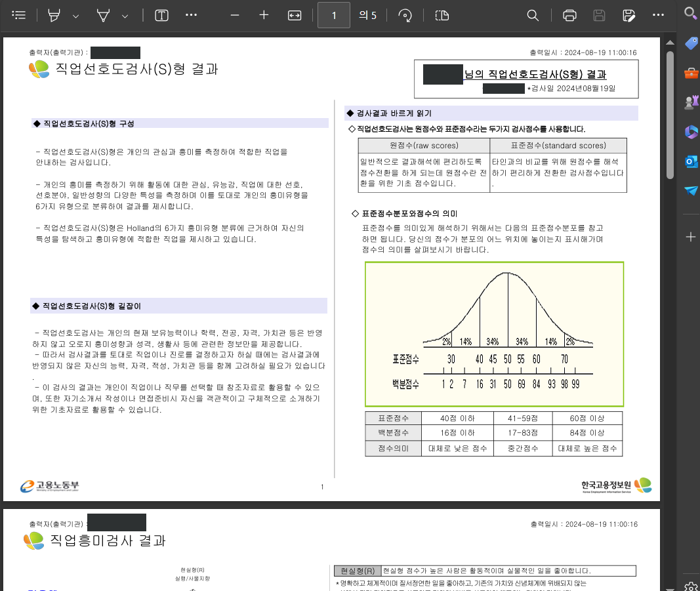Open paper plane app in sidebar
700x591 pixels.
tap(691, 191)
